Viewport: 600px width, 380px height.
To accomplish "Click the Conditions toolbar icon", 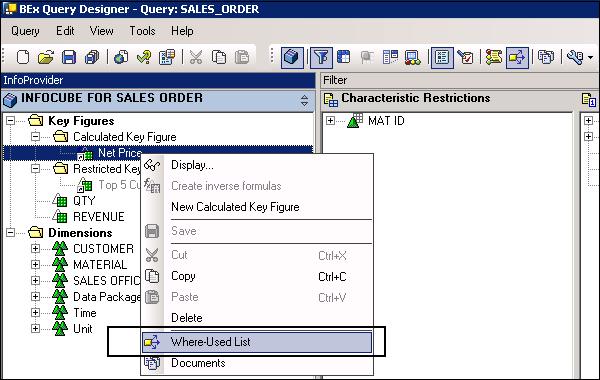I will tap(390, 58).
